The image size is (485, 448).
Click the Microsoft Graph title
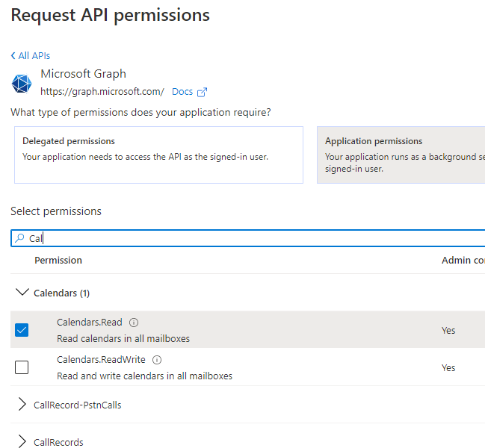[x=84, y=74]
